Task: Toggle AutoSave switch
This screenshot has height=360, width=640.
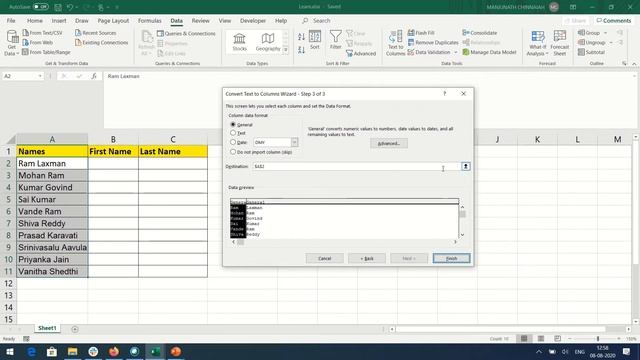Action: (x=40, y=7)
